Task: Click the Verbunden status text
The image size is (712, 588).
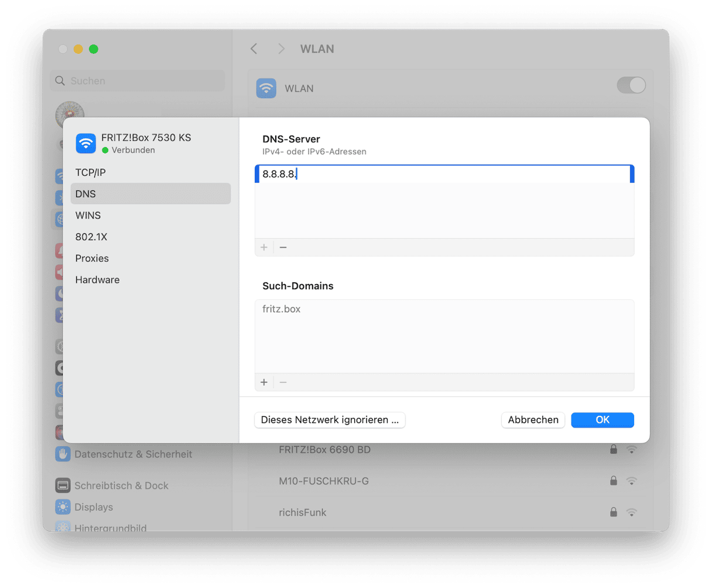Action: [133, 150]
